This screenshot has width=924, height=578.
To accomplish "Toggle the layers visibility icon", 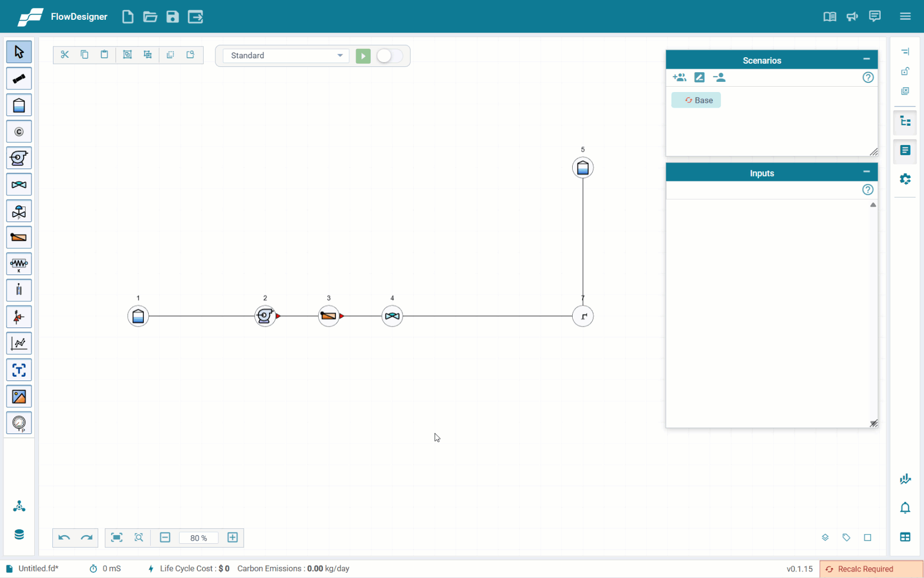I will [x=825, y=537].
